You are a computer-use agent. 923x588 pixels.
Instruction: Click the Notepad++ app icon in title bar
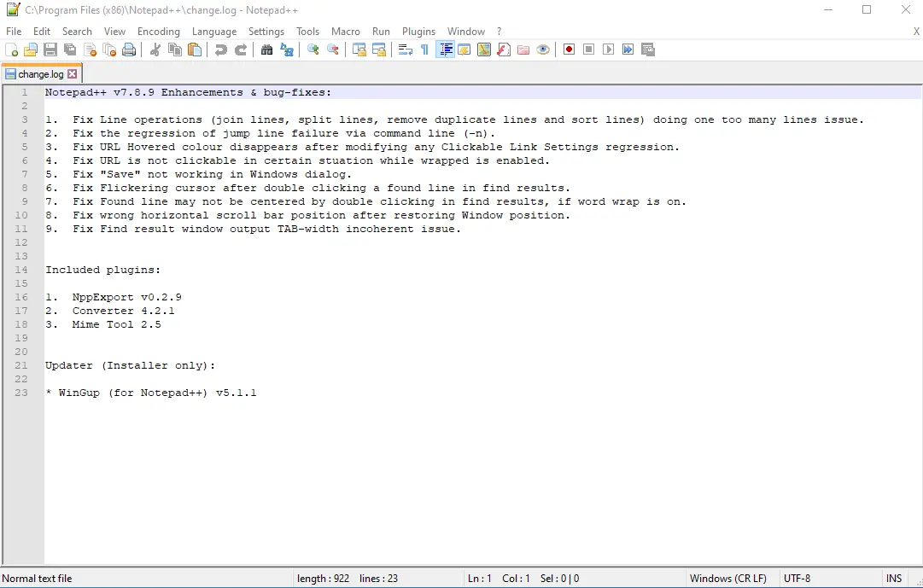(x=13, y=9)
